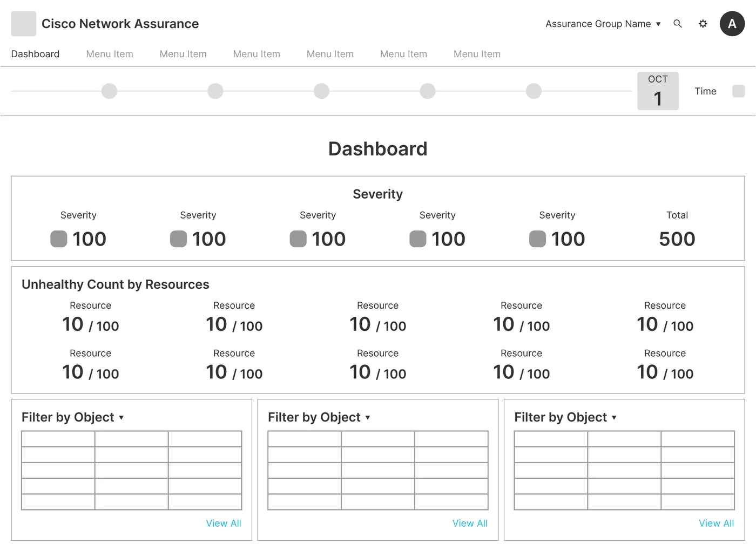This screenshot has height=557, width=756.
Task: Click the top-right Resource 10 / 100 count
Action: pos(665,324)
